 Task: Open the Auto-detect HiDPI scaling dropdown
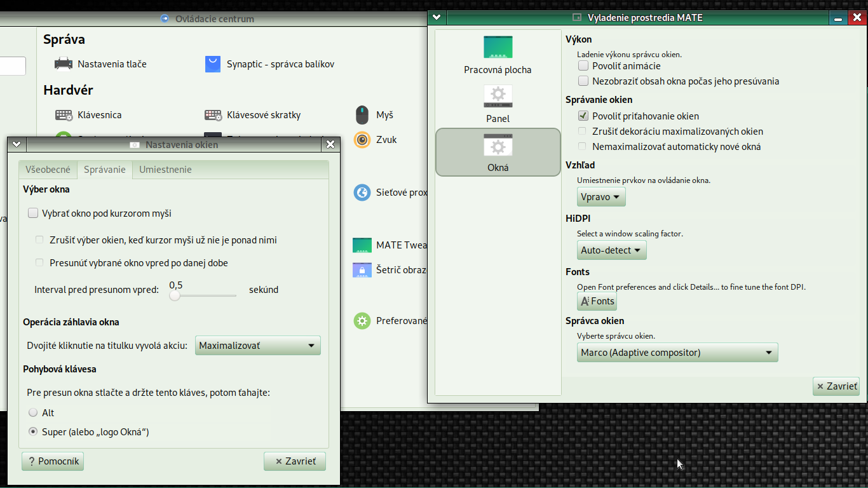(611, 250)
